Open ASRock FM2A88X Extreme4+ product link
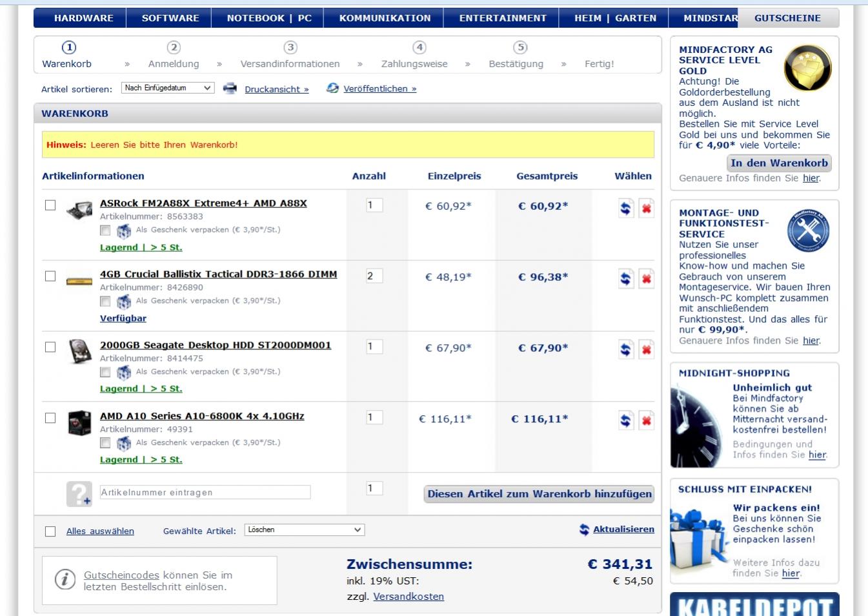The height and width of the screenshot is (616, 868). tap(203, 203)
